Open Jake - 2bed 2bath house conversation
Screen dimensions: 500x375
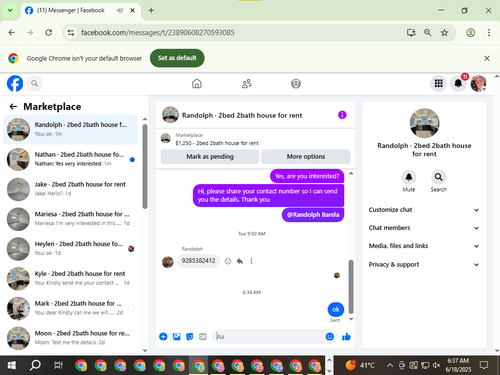point(71,189)
